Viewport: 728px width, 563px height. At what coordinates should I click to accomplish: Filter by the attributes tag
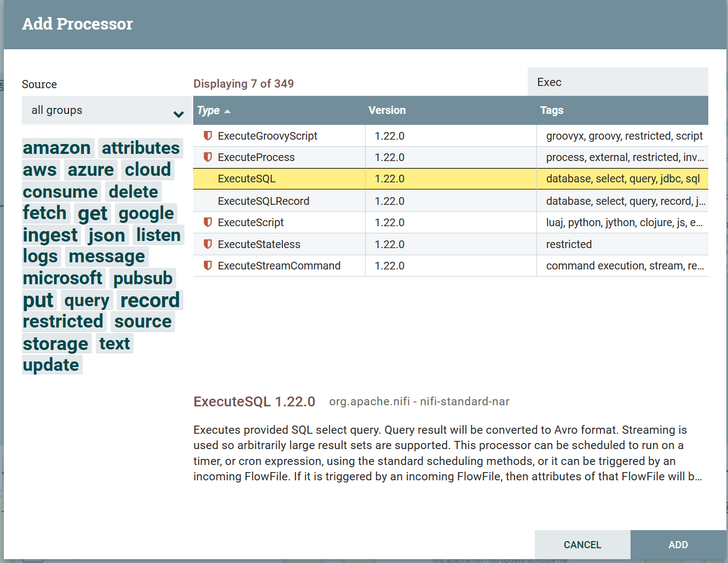click(x=141, y=148)
